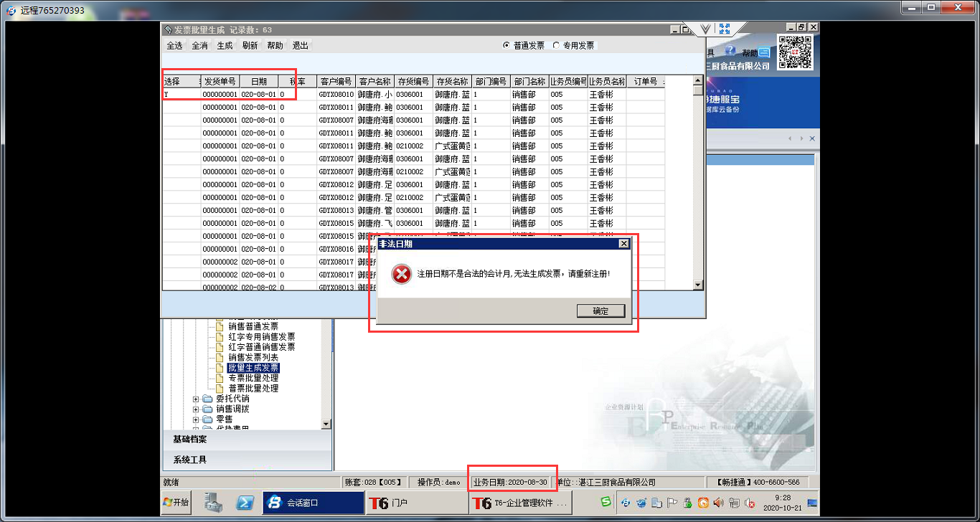Click the 订单号 column header
Viewport: 980px width, 522px height.
pos(646,81)
